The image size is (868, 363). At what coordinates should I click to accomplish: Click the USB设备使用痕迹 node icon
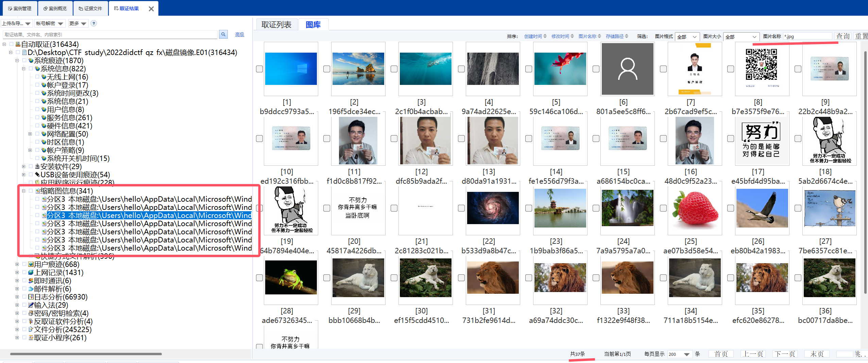point(37,175)
